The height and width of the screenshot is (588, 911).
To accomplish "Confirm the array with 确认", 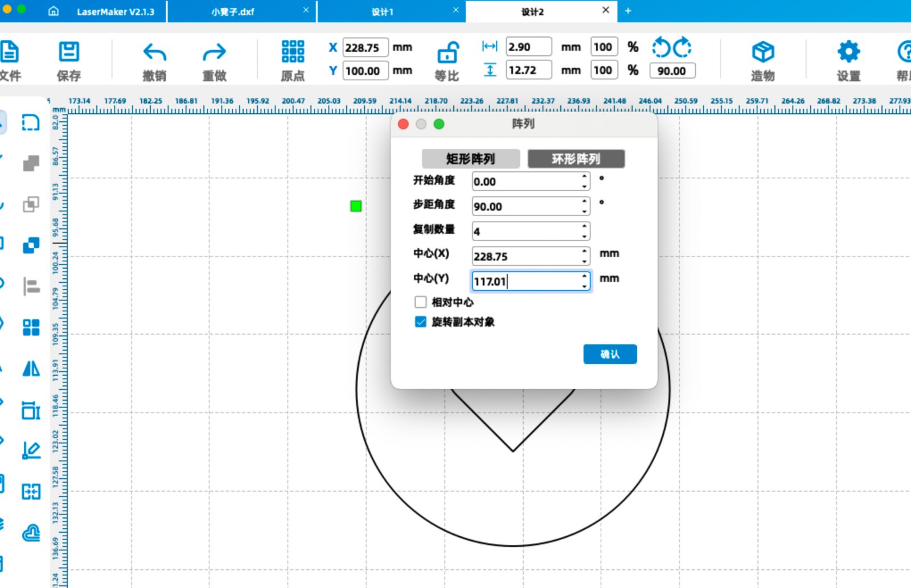I will coord(610,354).
